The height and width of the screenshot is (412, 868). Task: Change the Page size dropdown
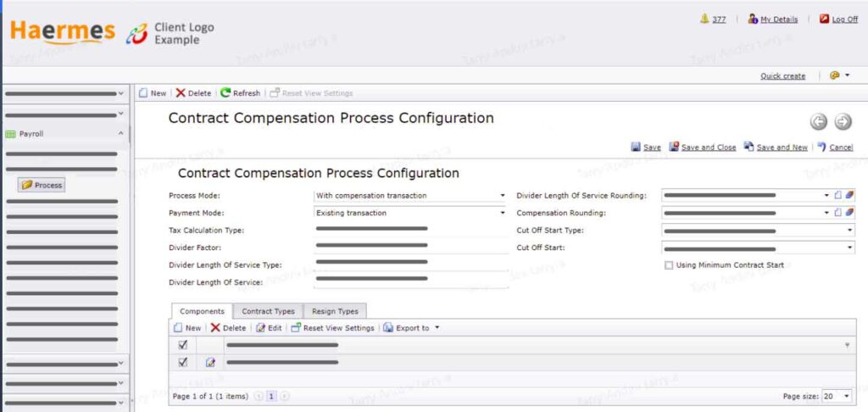point(837,397)
